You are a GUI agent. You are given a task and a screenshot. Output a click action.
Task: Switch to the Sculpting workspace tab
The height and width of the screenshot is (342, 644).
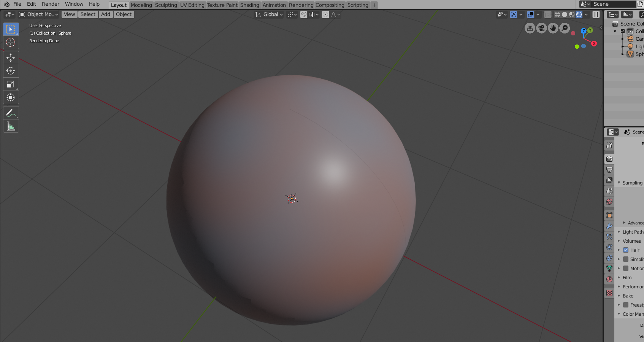tap(166, 5)
